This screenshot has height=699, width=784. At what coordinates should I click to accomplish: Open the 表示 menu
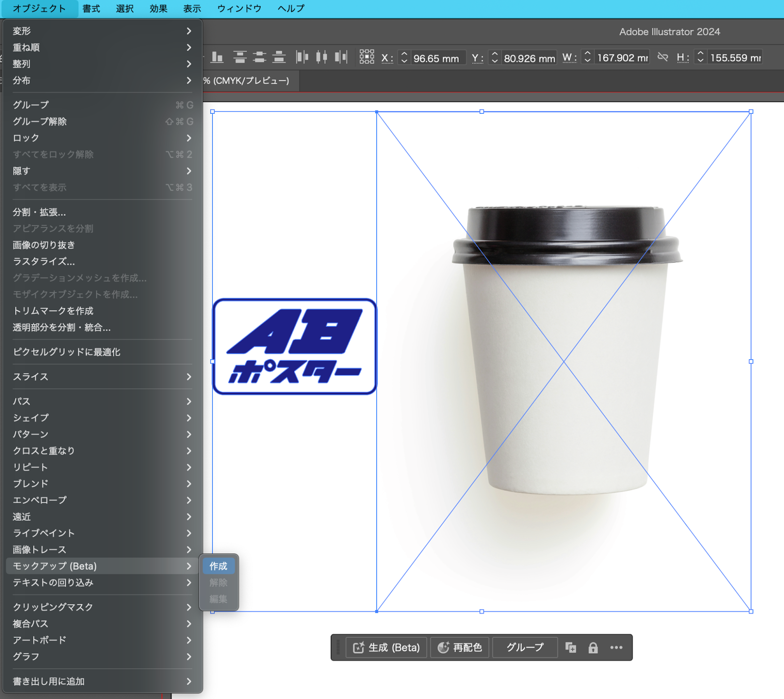click(191, 8)
